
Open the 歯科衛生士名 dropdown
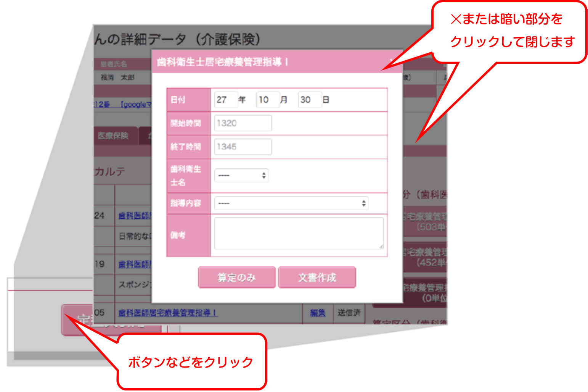click(241, 176)
